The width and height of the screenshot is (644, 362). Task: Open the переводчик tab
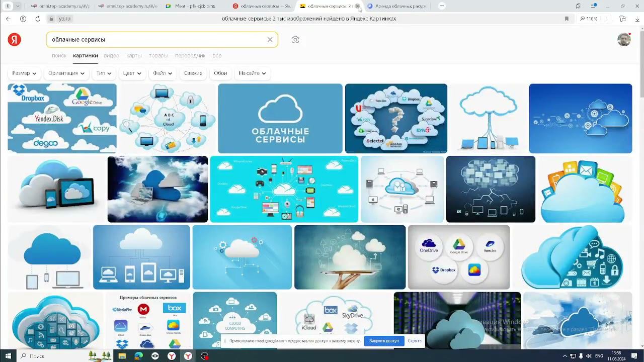click(x=190, y=56)
